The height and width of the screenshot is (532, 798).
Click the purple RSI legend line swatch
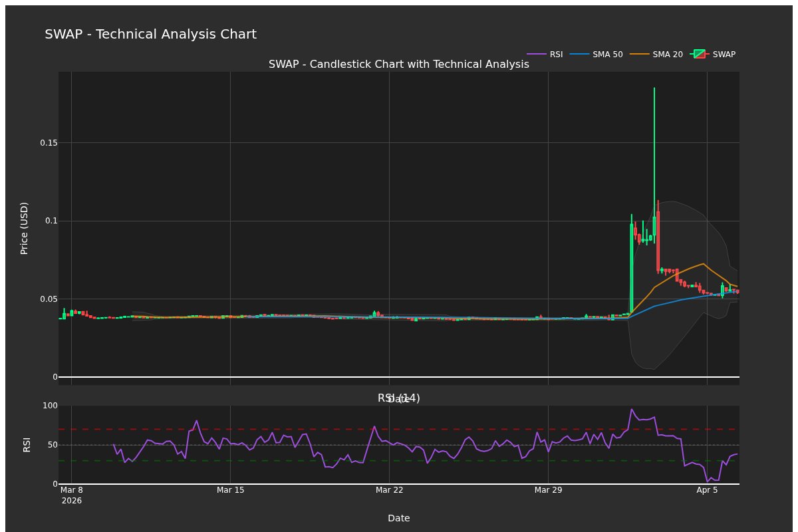[x=537, y=55]
